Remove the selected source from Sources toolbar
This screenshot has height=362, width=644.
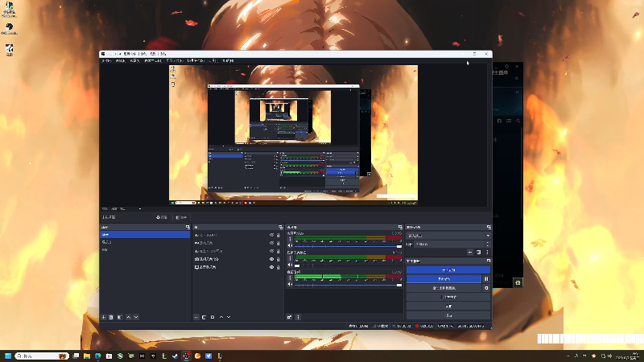204,317
